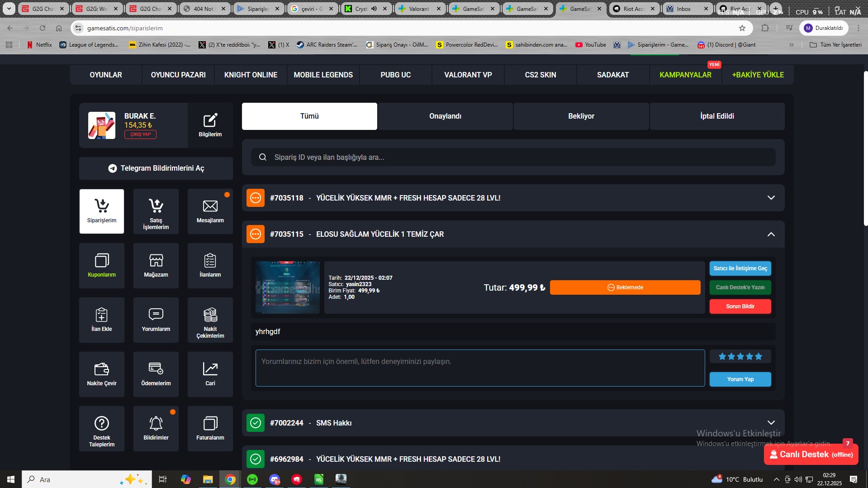868x488 pixels.
Task: Bookmark this page with the star icon
Action: [x=742, y=28]
